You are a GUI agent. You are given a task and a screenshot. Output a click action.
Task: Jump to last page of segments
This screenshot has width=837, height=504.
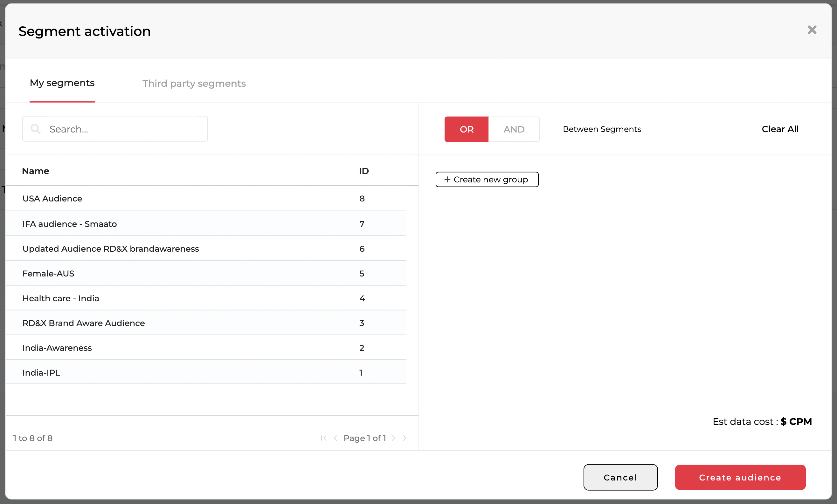(405, 438)
